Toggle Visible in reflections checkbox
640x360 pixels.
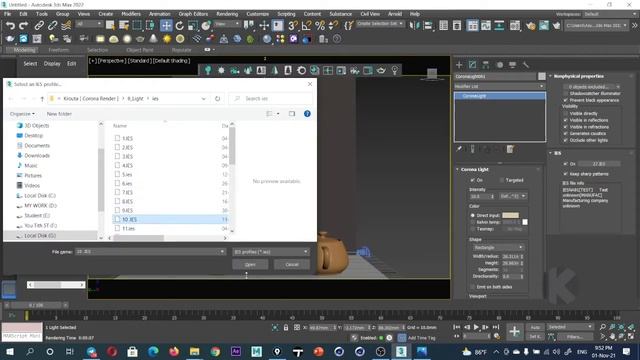pos(566,120)
